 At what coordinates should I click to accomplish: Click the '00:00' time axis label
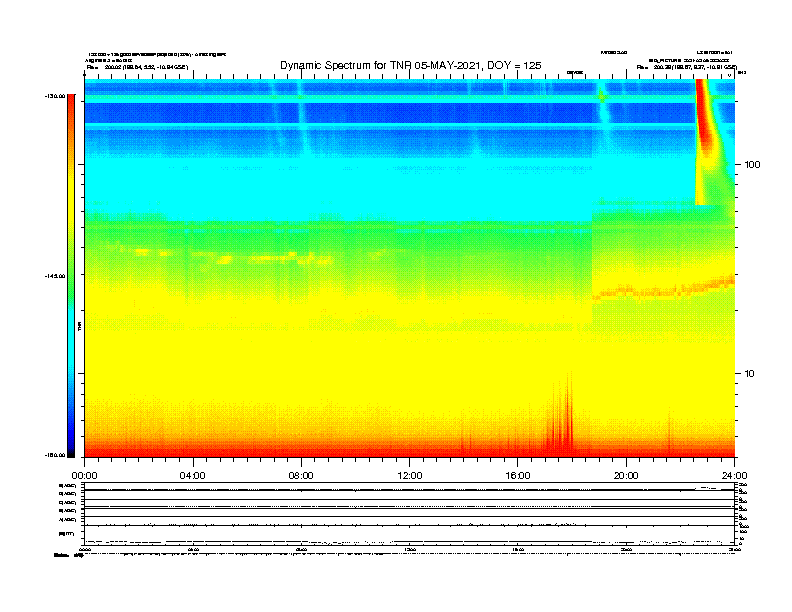click(x=84, y=476)
